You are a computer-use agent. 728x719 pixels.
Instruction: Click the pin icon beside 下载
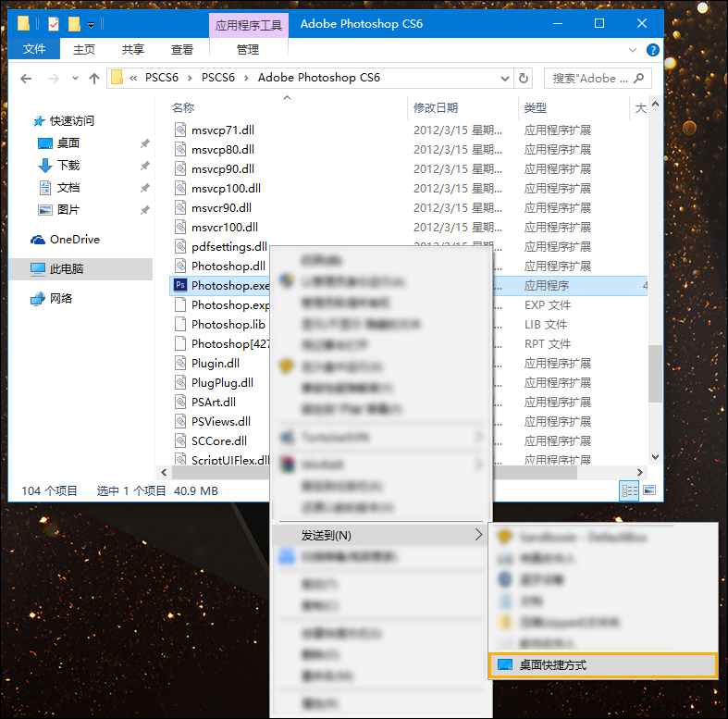click(145, 166)
